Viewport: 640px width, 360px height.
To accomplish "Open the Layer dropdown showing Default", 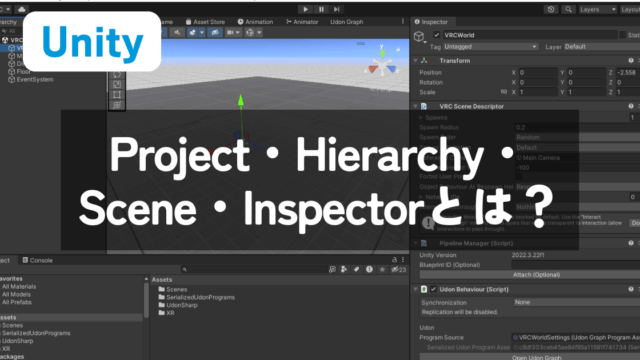I will point(602,47).
